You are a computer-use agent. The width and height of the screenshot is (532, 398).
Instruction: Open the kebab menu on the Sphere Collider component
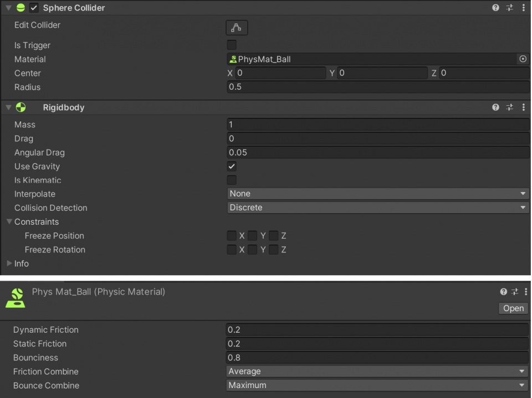click(x=524, y=8)
